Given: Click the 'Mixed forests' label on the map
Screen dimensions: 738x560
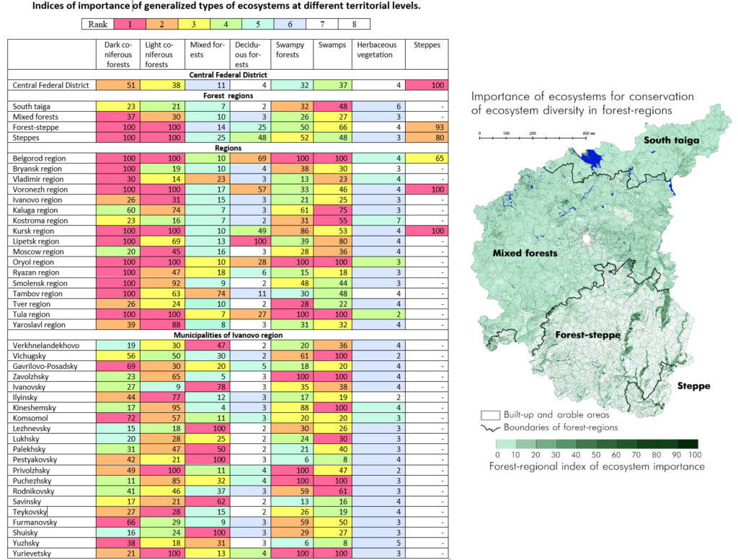Looking at the screenshot, I should pos(525,253).
